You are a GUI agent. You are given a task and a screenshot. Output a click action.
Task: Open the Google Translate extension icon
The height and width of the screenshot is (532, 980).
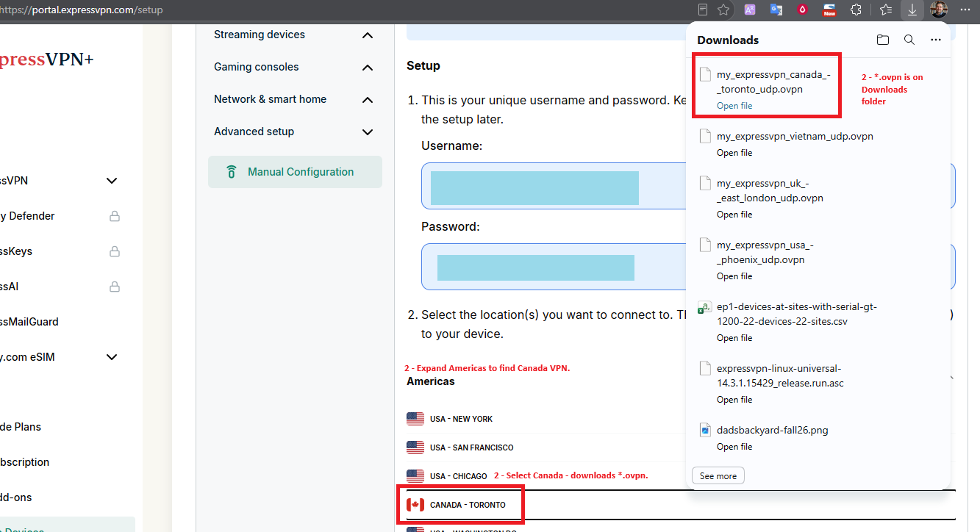(776, 10)
